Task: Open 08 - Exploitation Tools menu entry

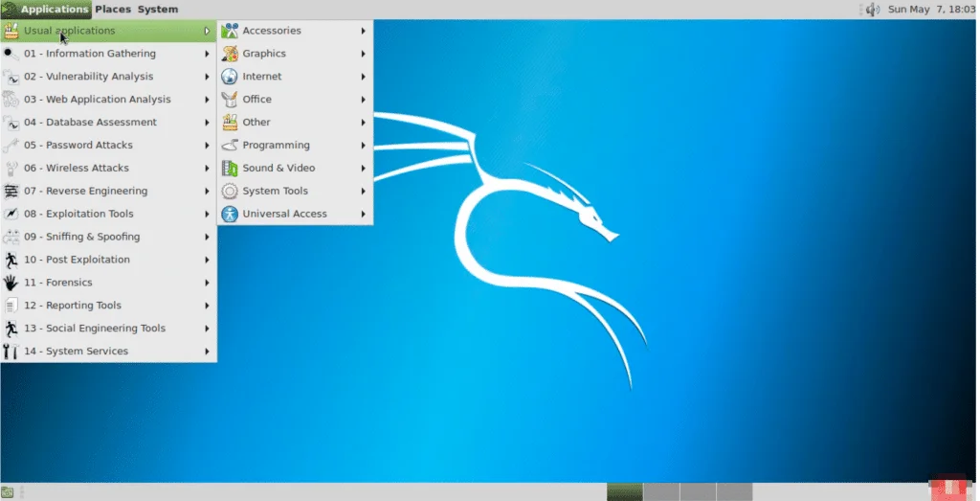Action: [x=109, y=214]
